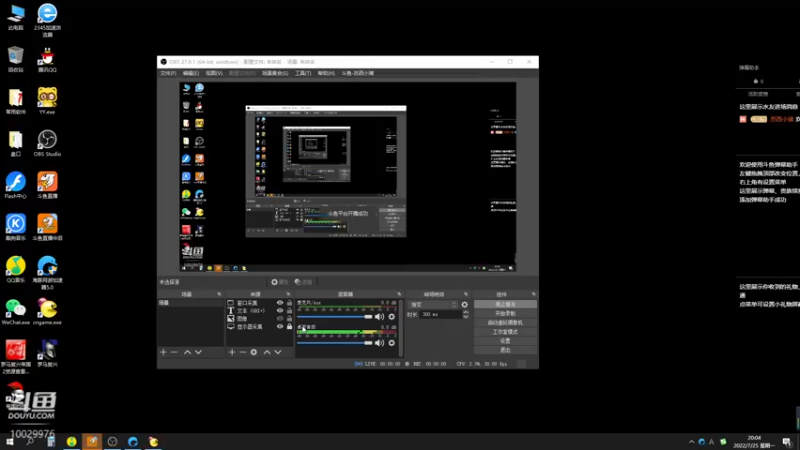Open the transition properties gear next to 渐变

tap(464, 305)
